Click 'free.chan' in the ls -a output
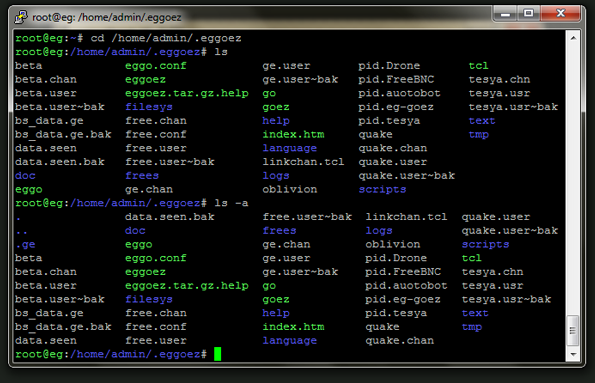Viewport: 595px width, 383px height. coord(156,313)
